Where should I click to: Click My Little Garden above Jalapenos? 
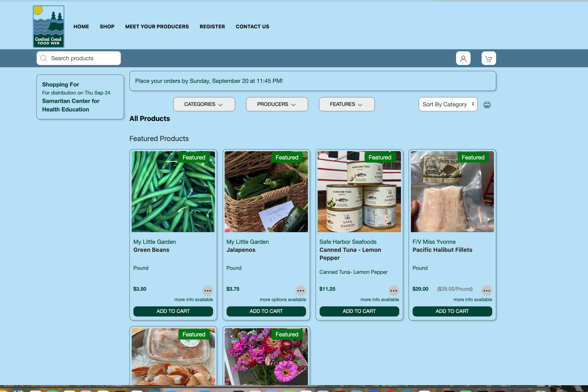coord(247,242)
